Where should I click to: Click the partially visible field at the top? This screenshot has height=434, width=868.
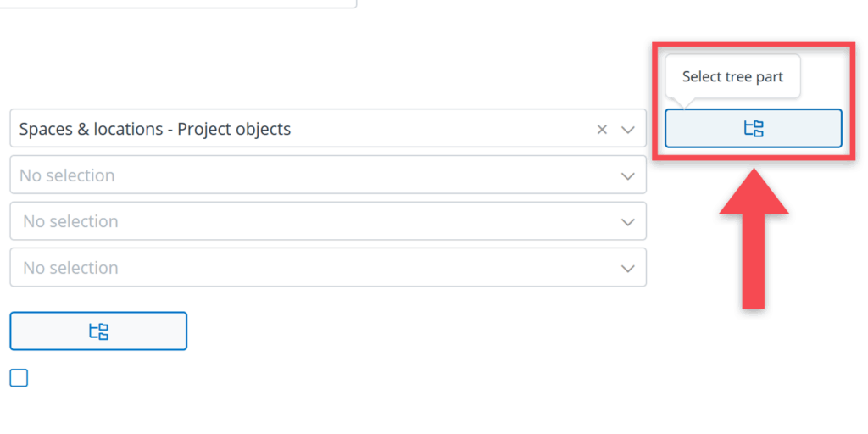(x=178, y=4)
